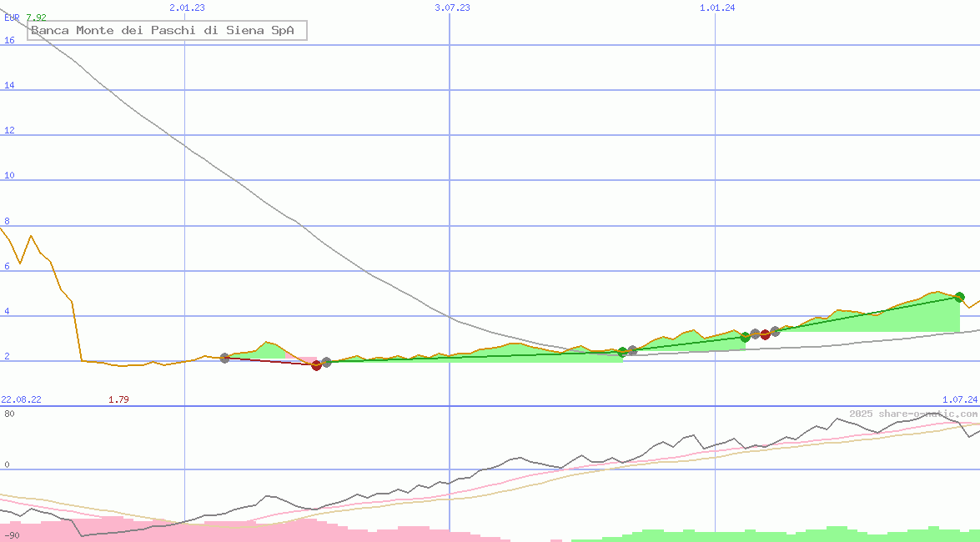Click the 10 price axis label
The height and width of the screenshot is (542, 980).
click(9, 176)
